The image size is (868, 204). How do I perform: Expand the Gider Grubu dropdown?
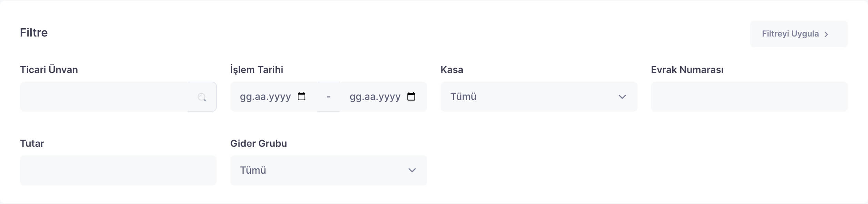(328, 170)
